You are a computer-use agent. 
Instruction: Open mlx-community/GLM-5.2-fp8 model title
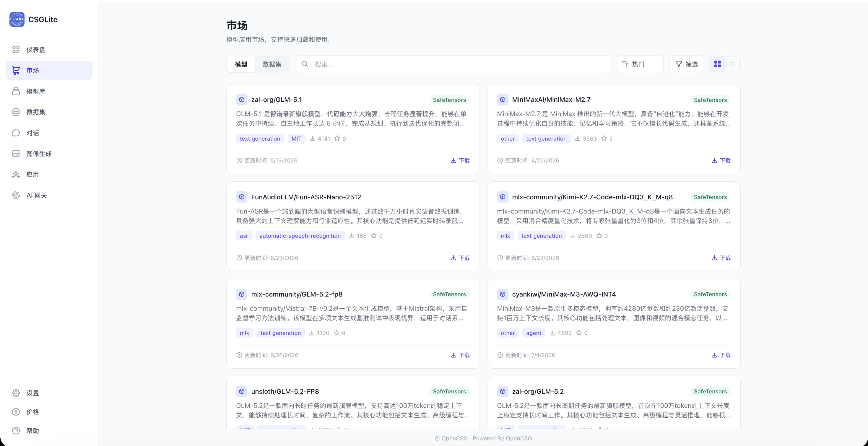click(297, 294)
